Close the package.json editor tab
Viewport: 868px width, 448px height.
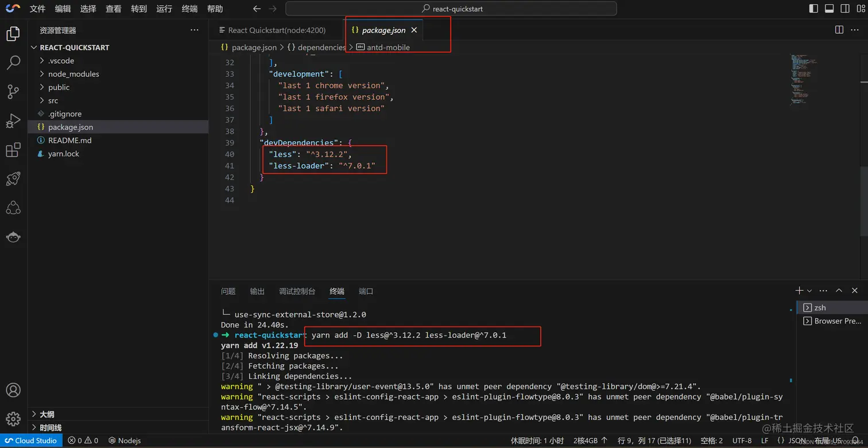pos(414,30)
